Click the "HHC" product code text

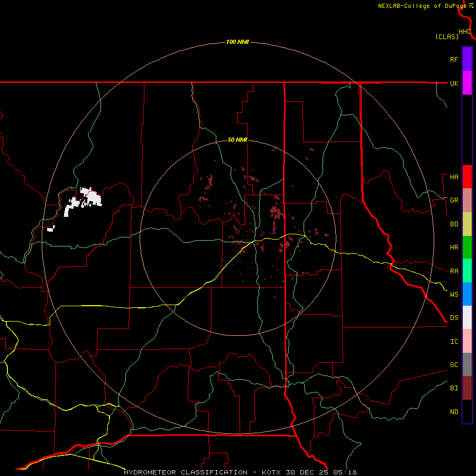point(465,32)
